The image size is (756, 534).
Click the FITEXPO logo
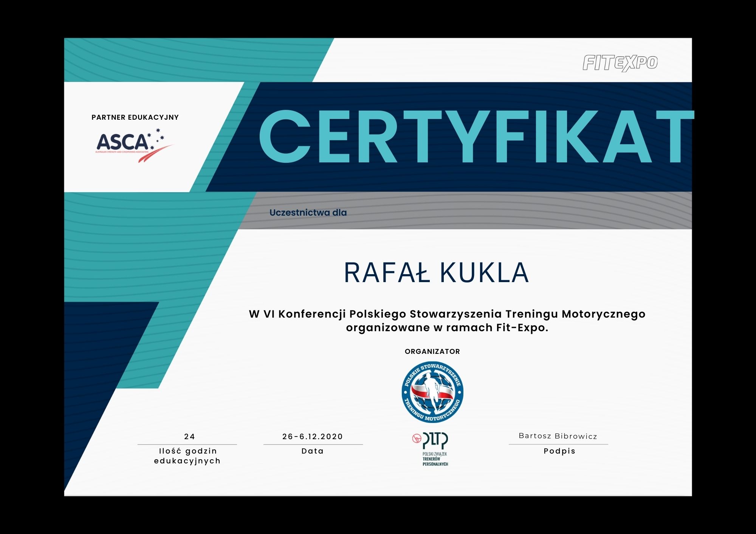620,63
